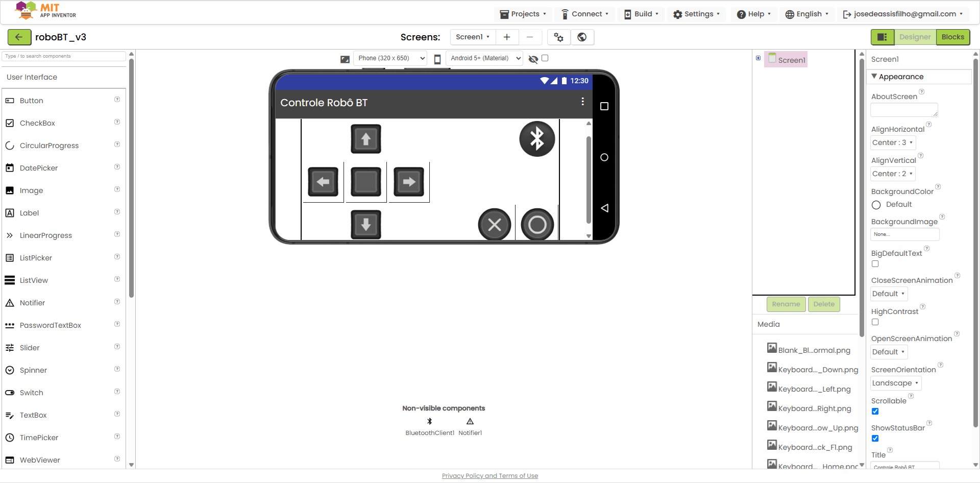980x483 pixels.
Task: Select the ListPicker component in the palette
Action: tap(35, 258)
